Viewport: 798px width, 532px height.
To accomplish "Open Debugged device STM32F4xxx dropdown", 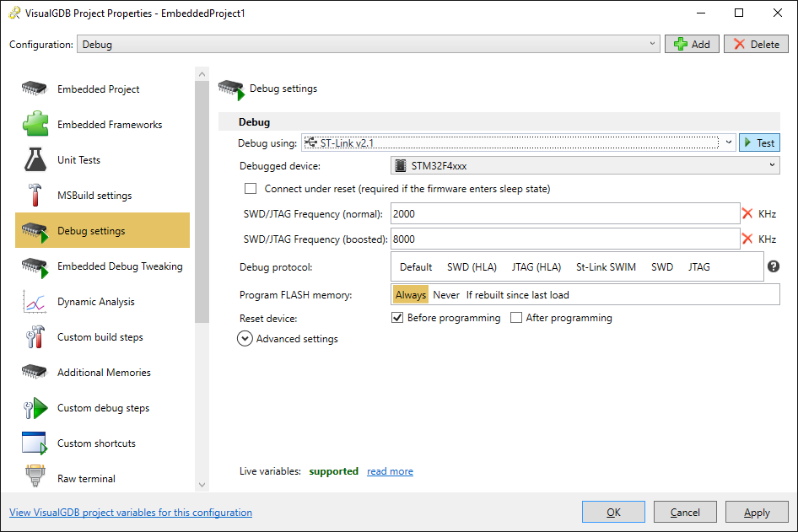I will coord(585,166).
